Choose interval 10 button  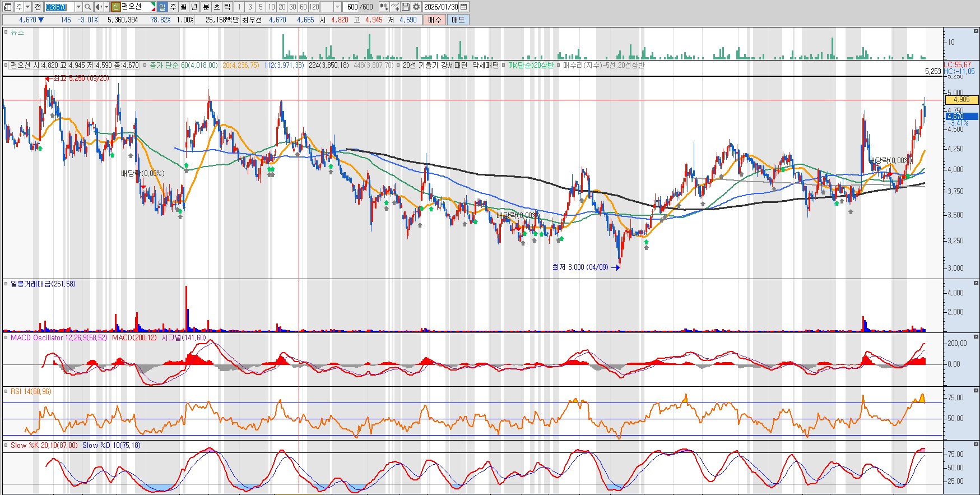pos(271,7)
